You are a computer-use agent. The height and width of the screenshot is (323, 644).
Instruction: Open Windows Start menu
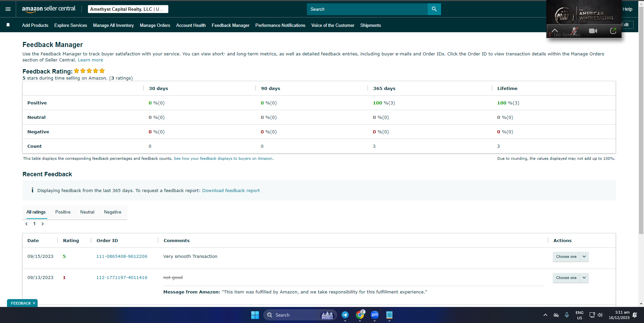coord(255,315)
